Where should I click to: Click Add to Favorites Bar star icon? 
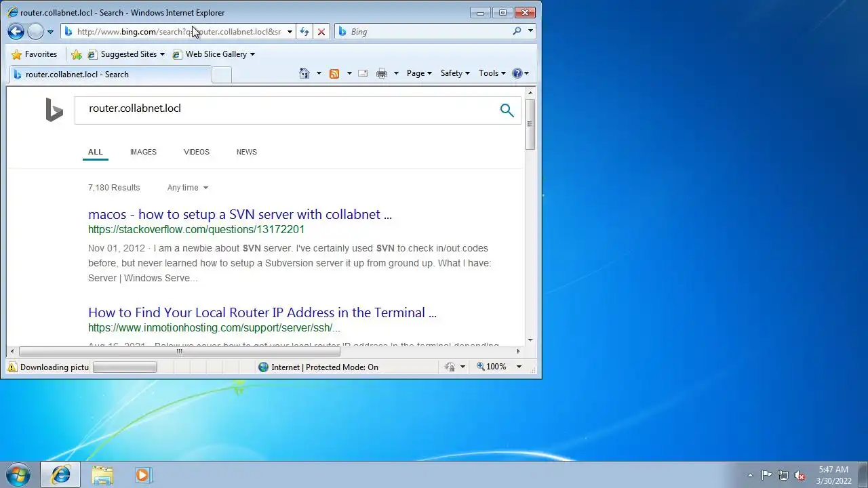[77, 54]
